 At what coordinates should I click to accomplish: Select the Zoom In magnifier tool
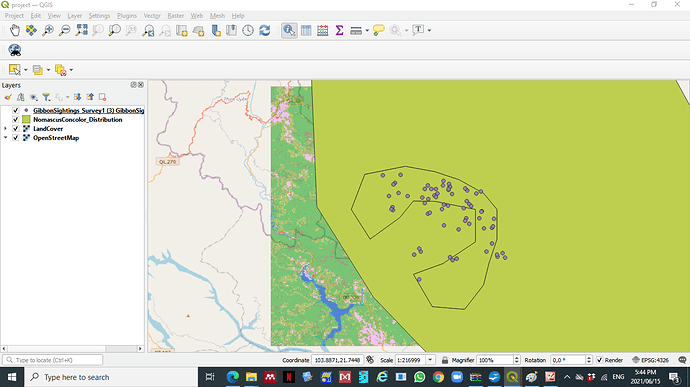pyautogui.click(x=48, y=30)
